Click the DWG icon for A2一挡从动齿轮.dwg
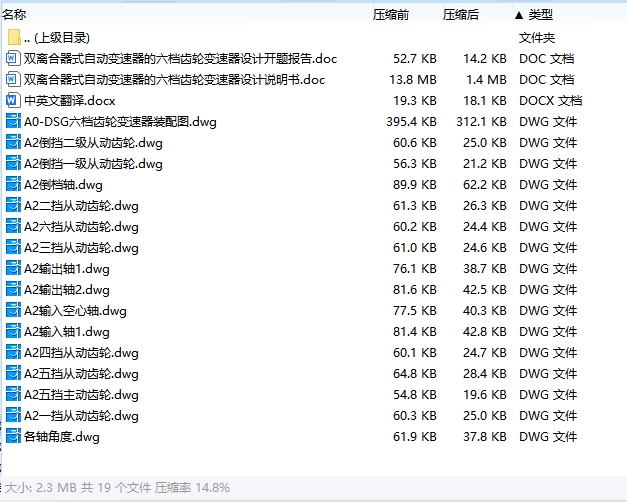This screenshot has height=502, width=627. coord(13,415)
